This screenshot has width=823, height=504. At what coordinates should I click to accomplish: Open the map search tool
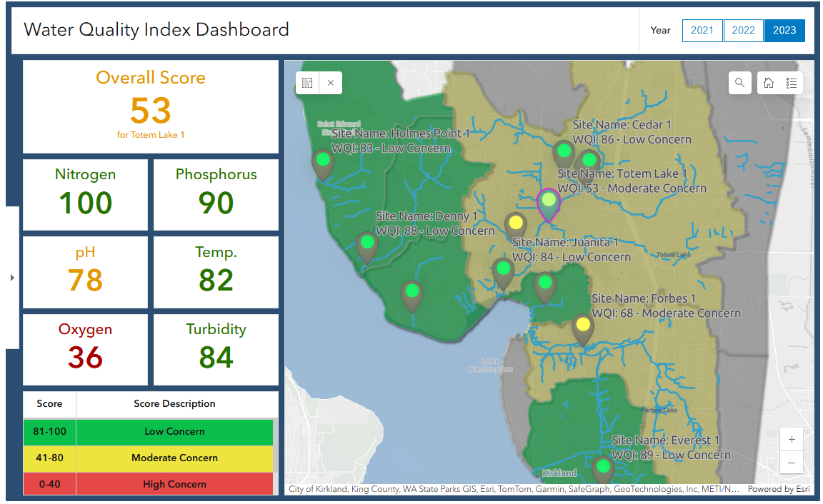coord(739,83)
